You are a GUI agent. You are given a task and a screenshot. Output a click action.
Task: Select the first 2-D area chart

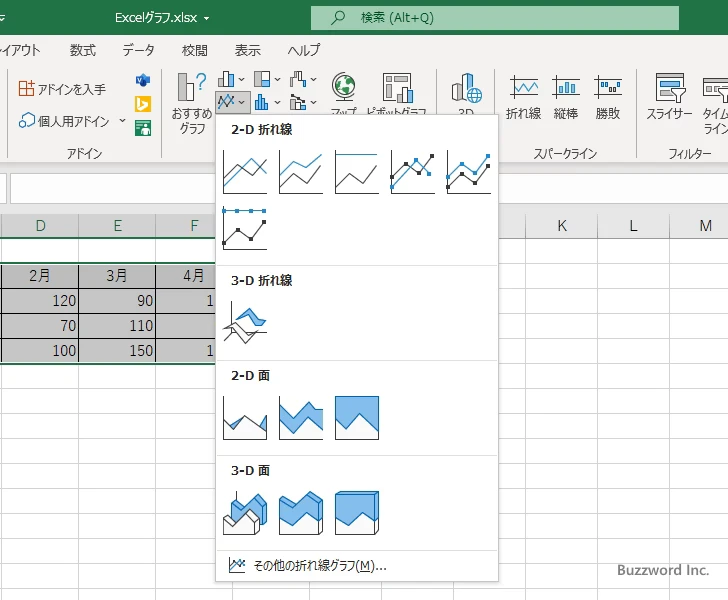click(x=245, y=417)
